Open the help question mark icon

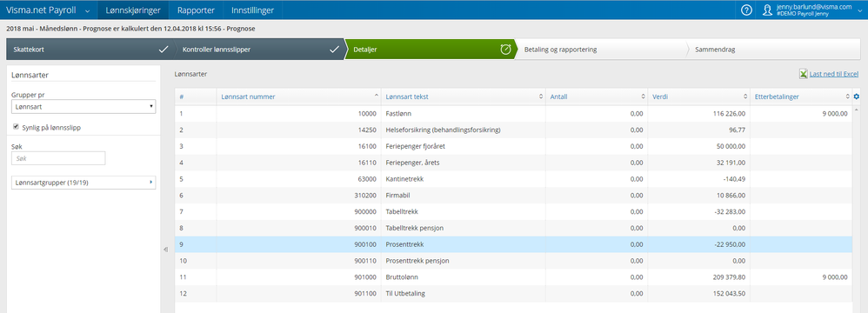(x=747, y=10)
